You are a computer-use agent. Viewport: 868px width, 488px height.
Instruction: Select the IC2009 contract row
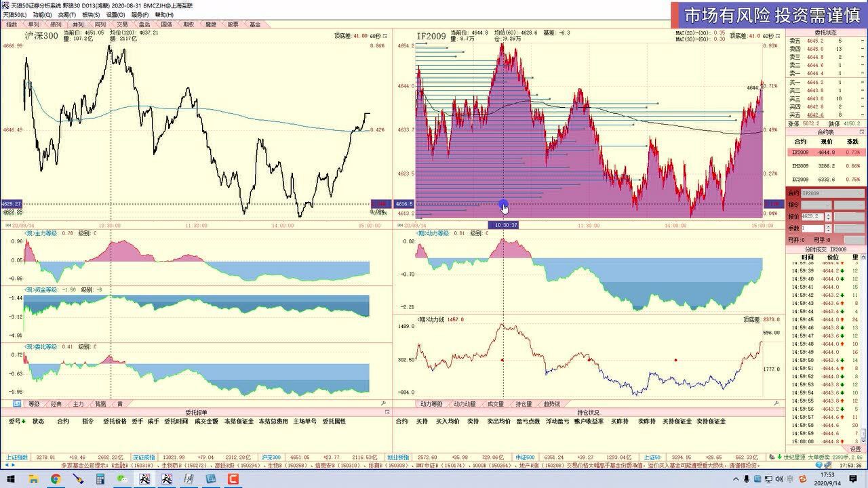[x=826, y=180]
